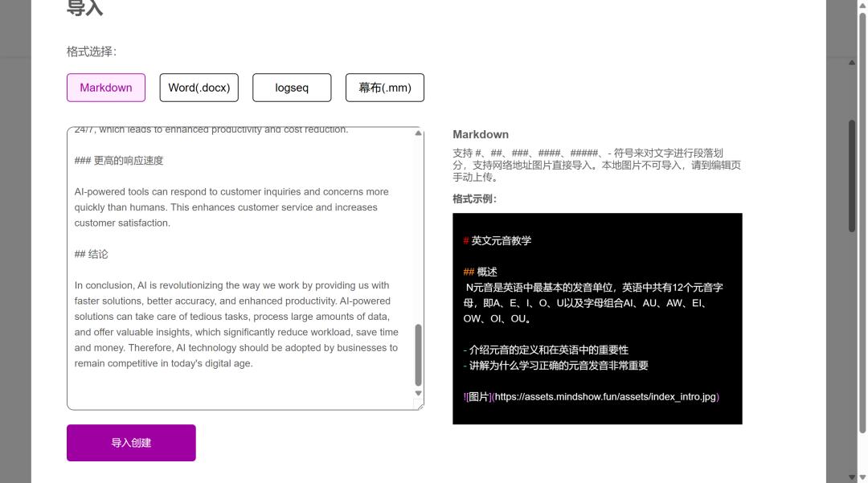Click the 导入创建 button to import
The image size is (868, 483).
click(x=131, y=442)
